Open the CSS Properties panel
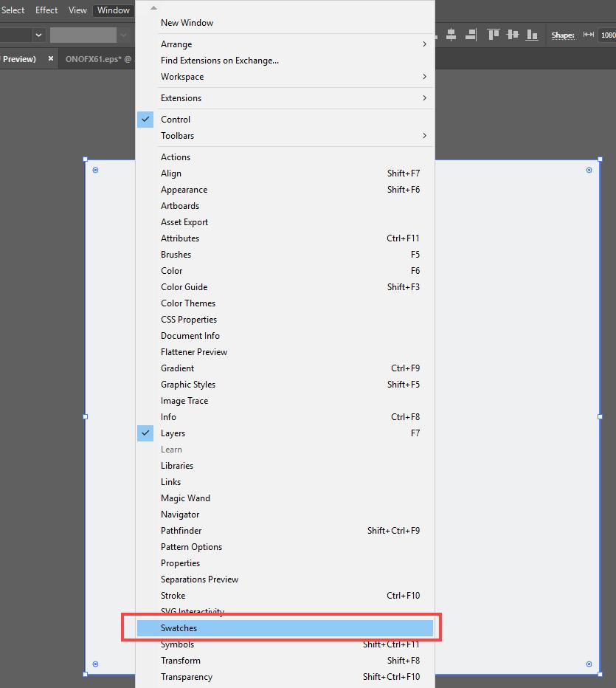This screenshot has height=688, width=616. (285, 320)
